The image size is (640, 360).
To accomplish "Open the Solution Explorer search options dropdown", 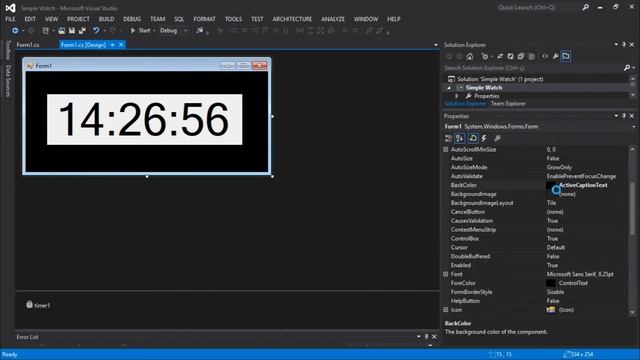I will 633,68.
